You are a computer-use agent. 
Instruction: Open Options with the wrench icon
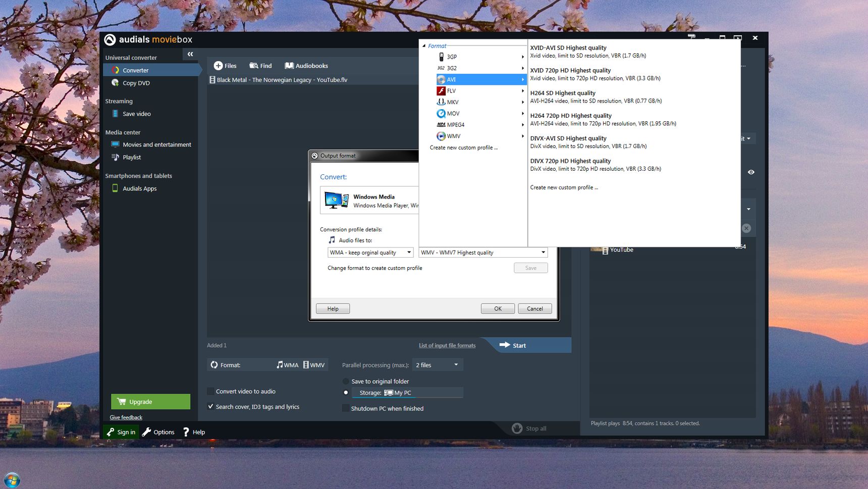pyautogui.click(x=158, y=432)
